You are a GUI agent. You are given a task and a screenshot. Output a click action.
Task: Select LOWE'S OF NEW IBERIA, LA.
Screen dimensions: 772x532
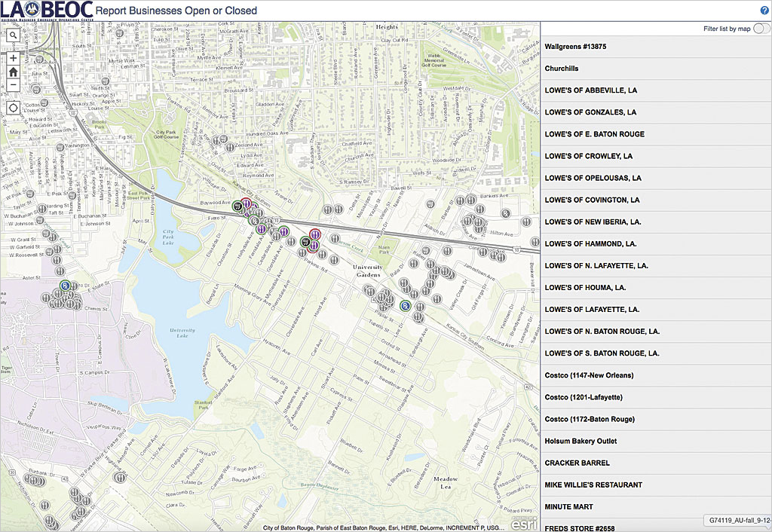(x=656, y=222)
